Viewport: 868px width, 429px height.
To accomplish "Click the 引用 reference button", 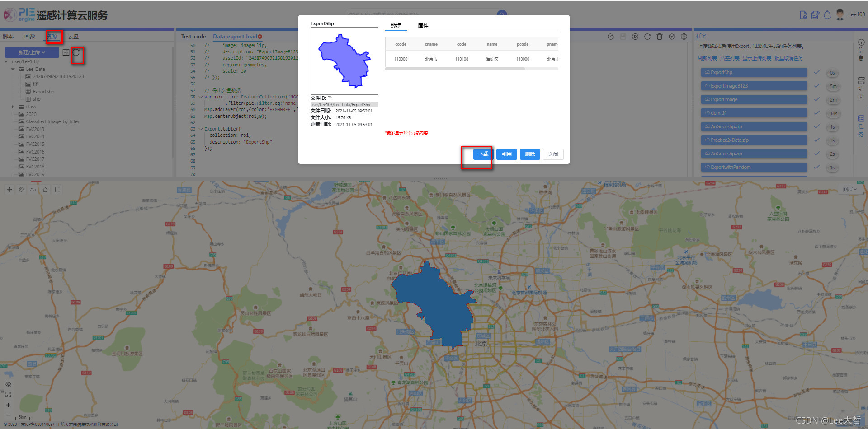I will [x=506, y=154].
